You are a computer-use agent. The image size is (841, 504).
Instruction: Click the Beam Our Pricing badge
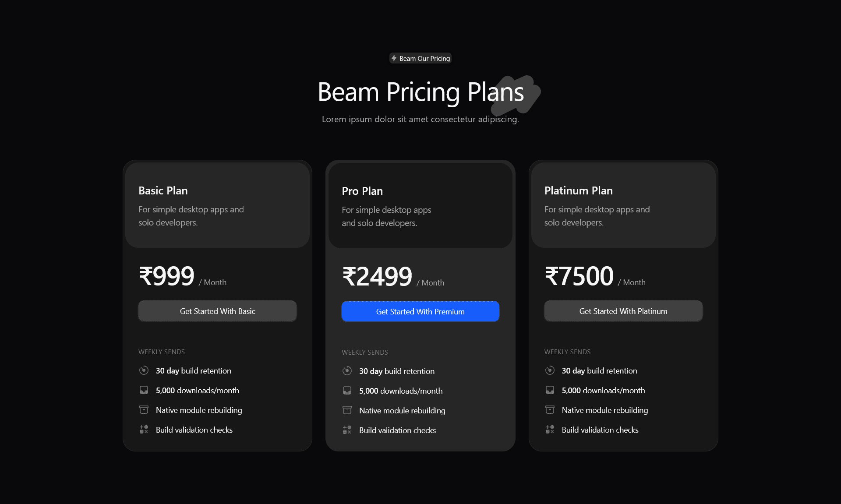tap(420, 58)
